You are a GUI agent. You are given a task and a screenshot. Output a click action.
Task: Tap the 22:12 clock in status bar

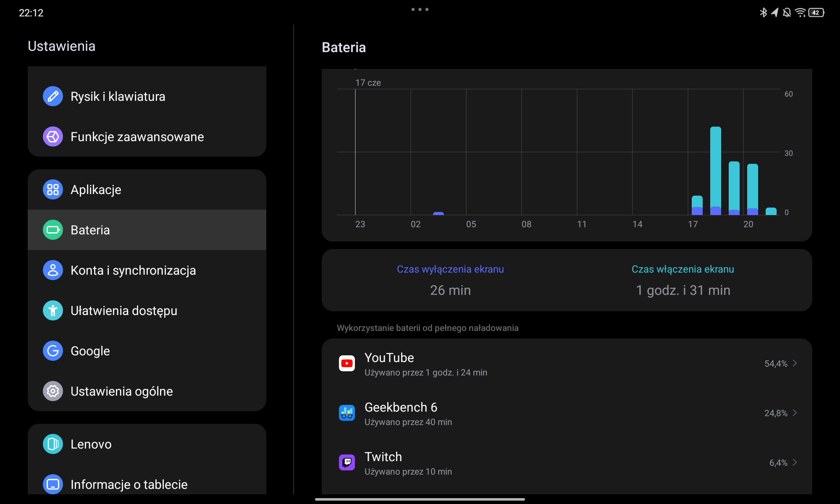click(31, 13)
